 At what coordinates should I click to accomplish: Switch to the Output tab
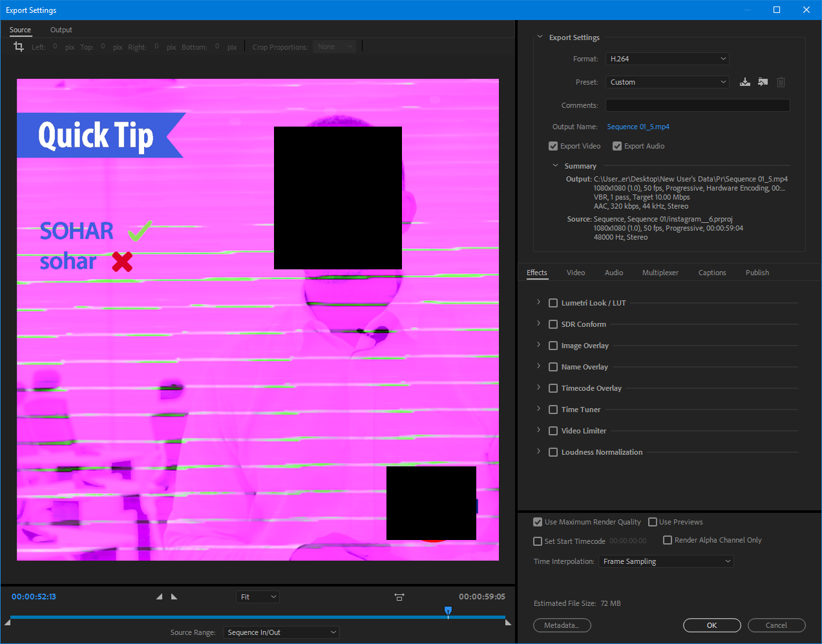(61, 30)
